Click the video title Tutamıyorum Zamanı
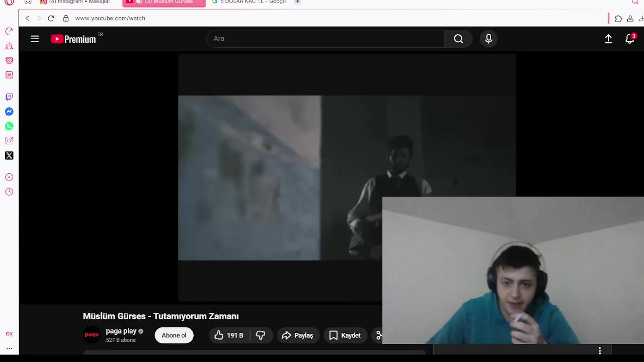Screen dimensions: 644x362 pos(160,316)
